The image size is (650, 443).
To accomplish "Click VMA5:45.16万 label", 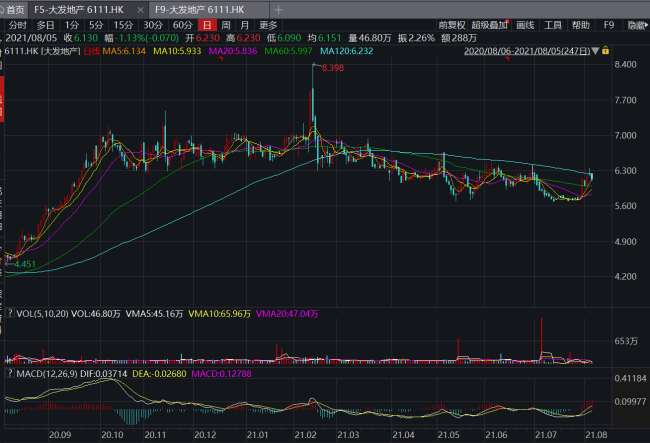I will pyautogui.click(x=154, y=314).
